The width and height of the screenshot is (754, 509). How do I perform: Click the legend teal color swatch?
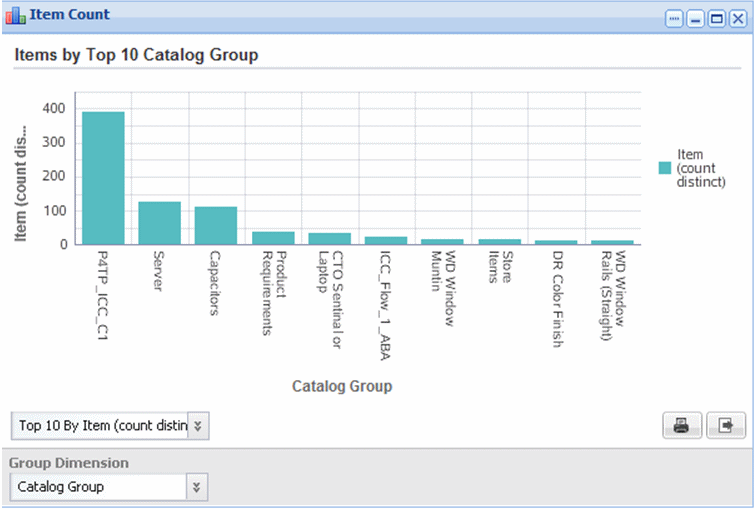pyautogui.click(x=665, y=168)
